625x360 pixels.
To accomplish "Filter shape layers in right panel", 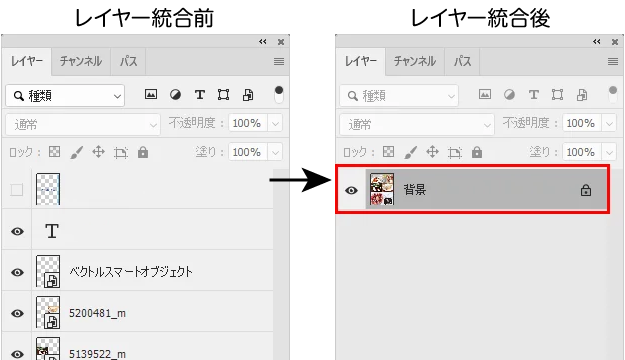I will [558, 94].
